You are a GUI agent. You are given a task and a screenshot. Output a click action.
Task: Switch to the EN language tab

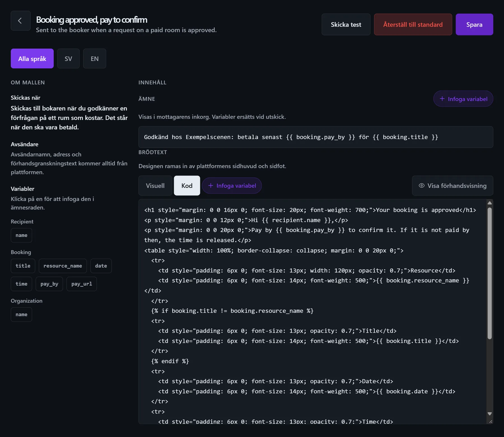pos(95,59)
